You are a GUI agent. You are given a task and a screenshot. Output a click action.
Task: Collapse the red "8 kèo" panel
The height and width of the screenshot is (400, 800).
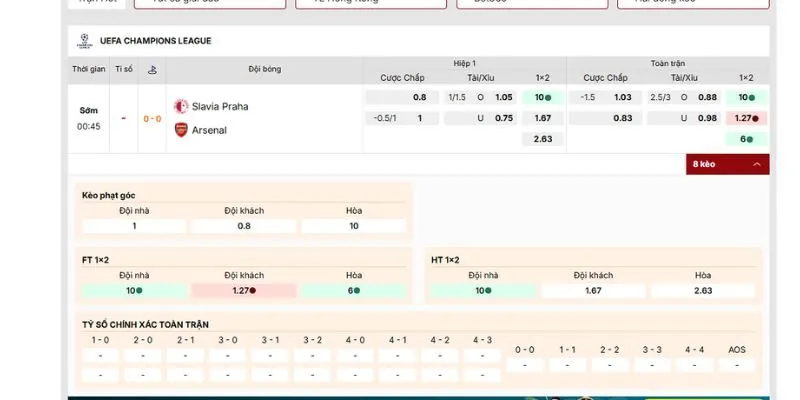point(727,164)
